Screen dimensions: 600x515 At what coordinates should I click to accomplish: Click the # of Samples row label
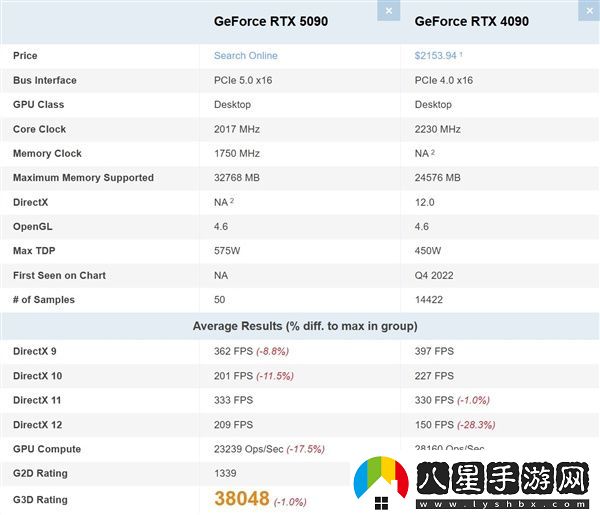point(44,300)
